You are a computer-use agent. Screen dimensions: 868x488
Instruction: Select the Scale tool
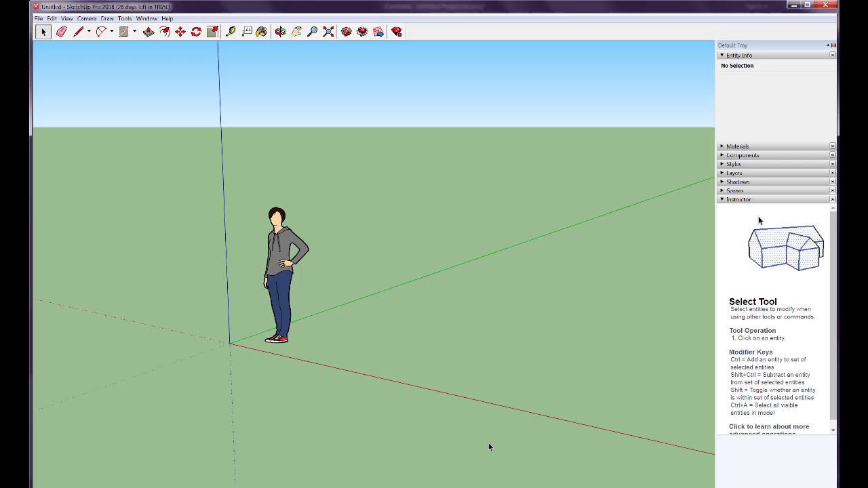212,32
